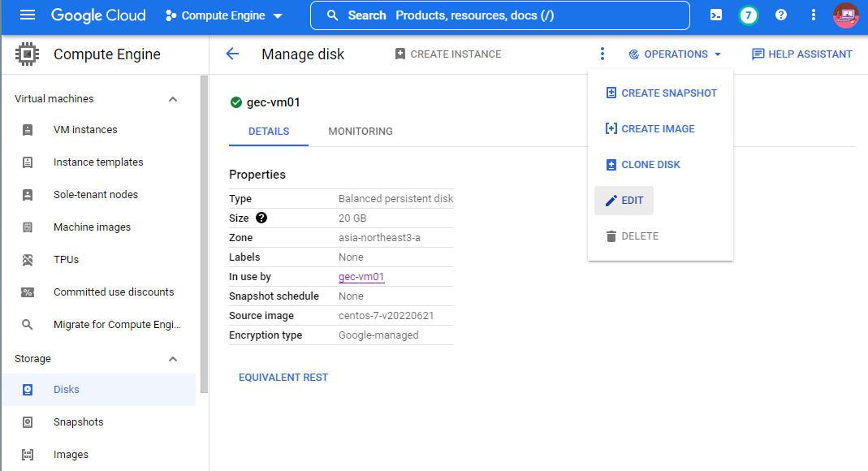The height and width of the screenshot is (471, 868).
Task: Switch to the Details tab
Action: coord(269,132)
